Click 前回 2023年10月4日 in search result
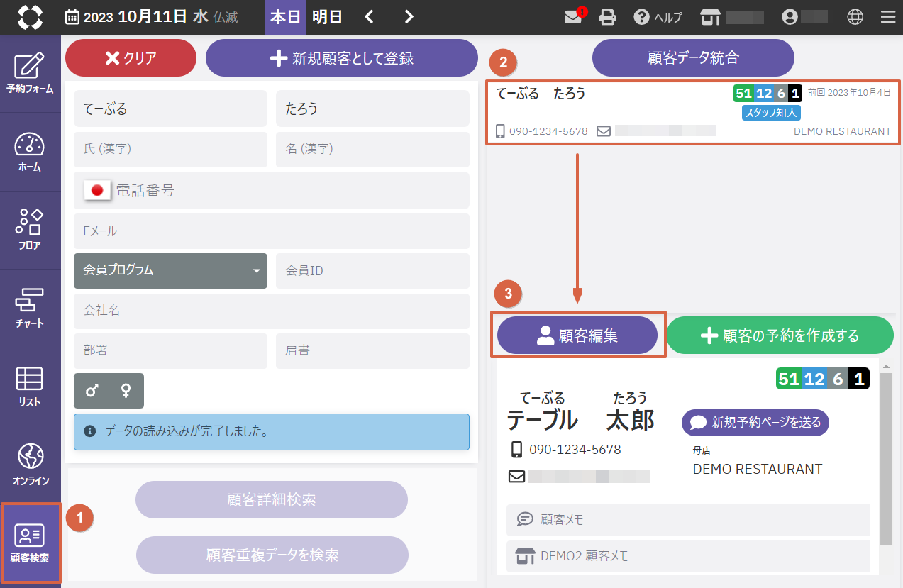 pyautogui.click(x=849, y=93)
